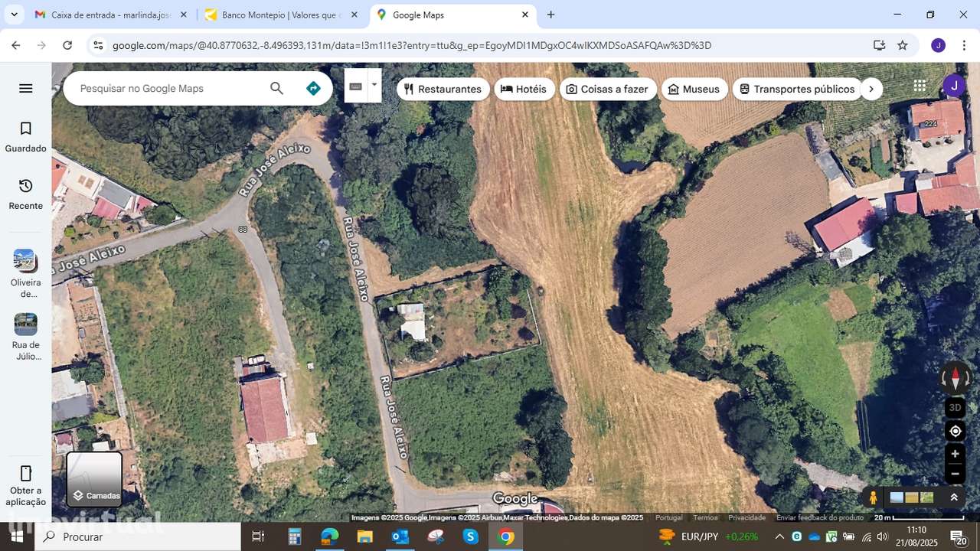Show hidden tray icons with the chevron
This screenshot has width=980, height=551.
(x=779, y=536)
